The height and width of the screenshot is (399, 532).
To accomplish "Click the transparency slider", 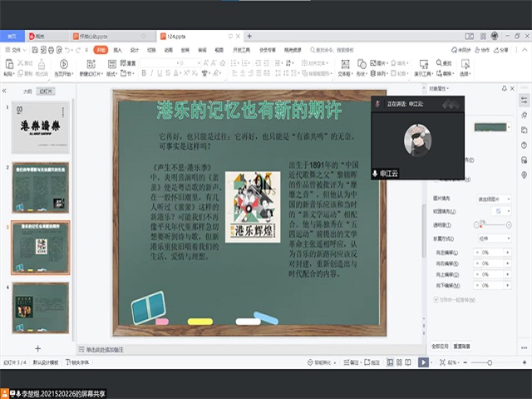I will click(x=492, y=224).
